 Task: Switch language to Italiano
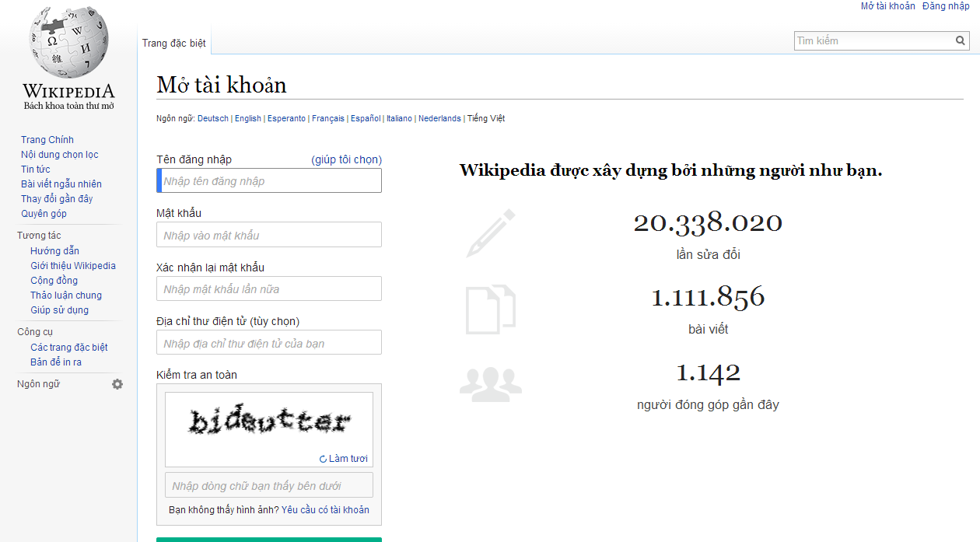400,118
